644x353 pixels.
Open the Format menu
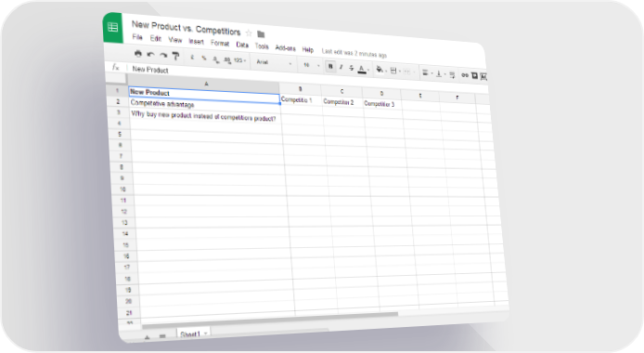point(220,43)
